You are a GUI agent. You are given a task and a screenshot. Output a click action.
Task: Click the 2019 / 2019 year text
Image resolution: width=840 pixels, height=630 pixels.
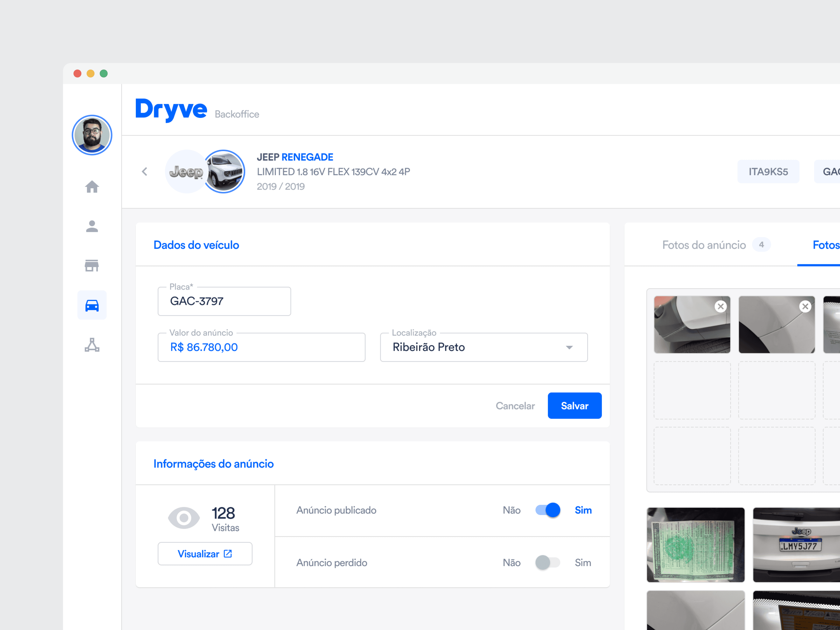[281, 186]
